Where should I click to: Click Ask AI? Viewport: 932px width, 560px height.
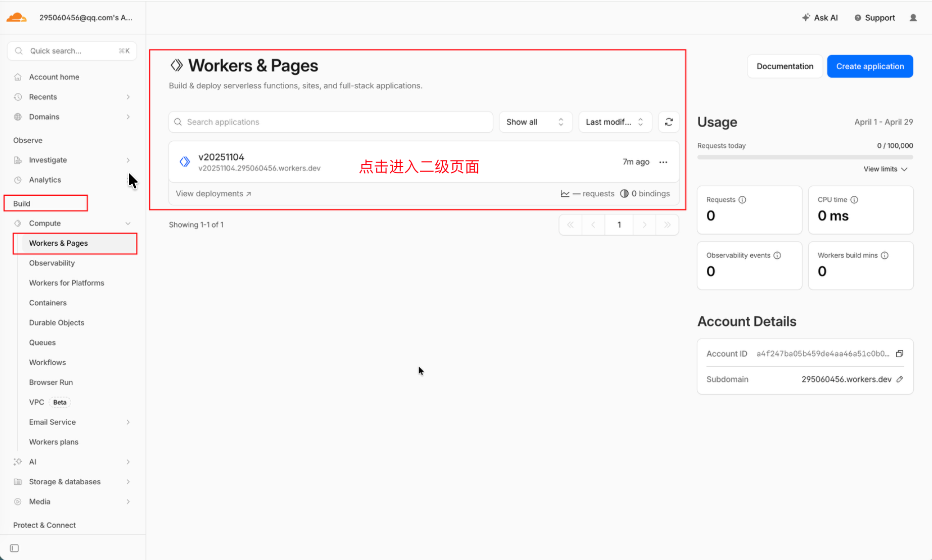[x=819, y=18]
